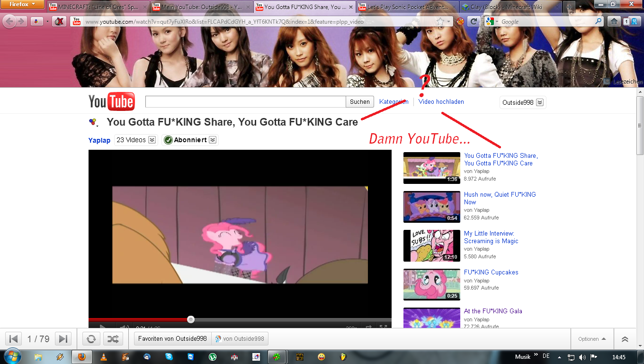Image resolution: width=644 pixels, height=364 pixels.
Task: Launch VLC media player from taskbar
Action: pos(104,356)
